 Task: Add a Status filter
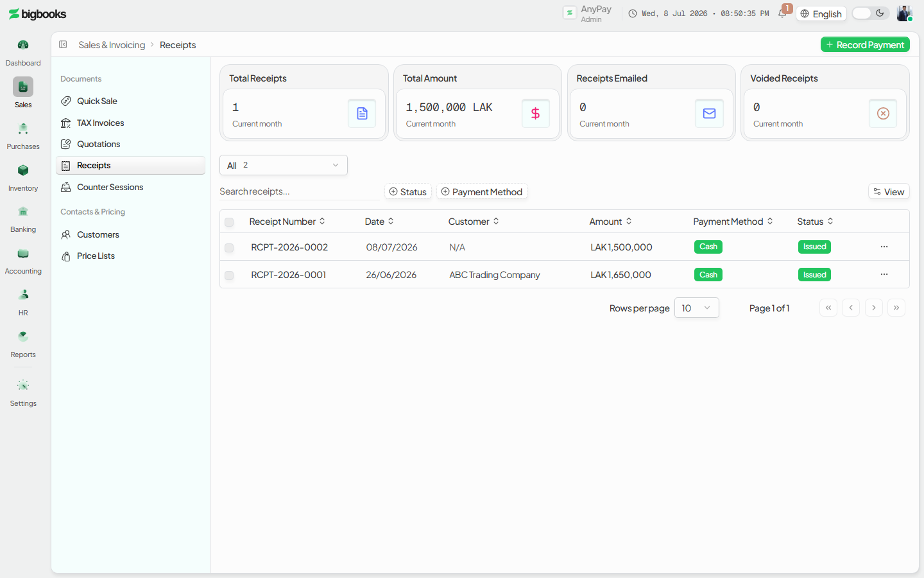point(408,191)
